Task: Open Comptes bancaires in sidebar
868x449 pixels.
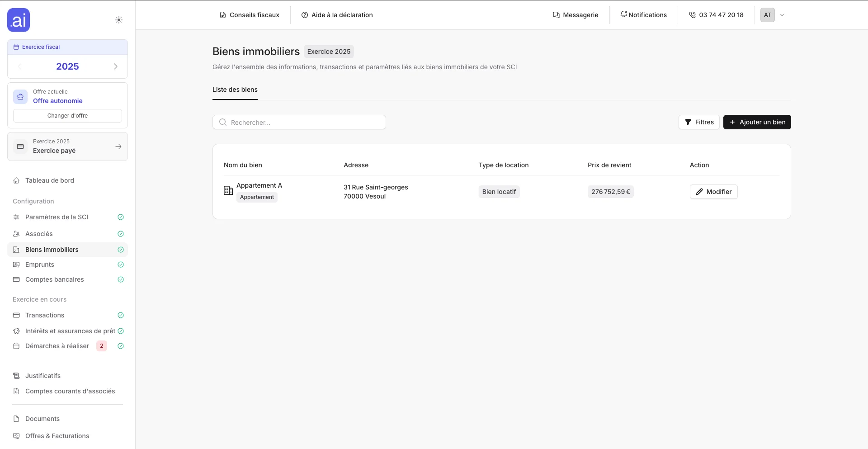Action: tap(54, 279)
